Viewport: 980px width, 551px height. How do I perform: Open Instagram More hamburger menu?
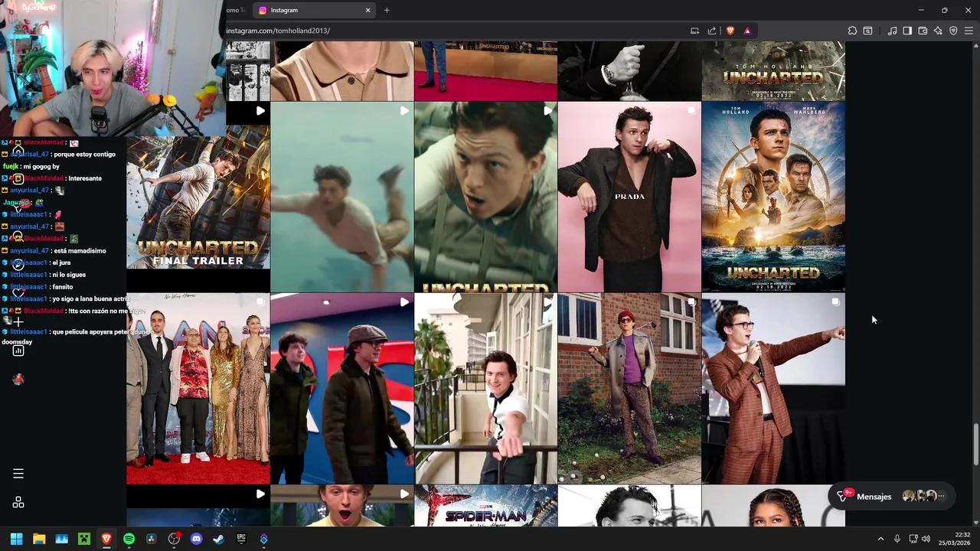18,474
